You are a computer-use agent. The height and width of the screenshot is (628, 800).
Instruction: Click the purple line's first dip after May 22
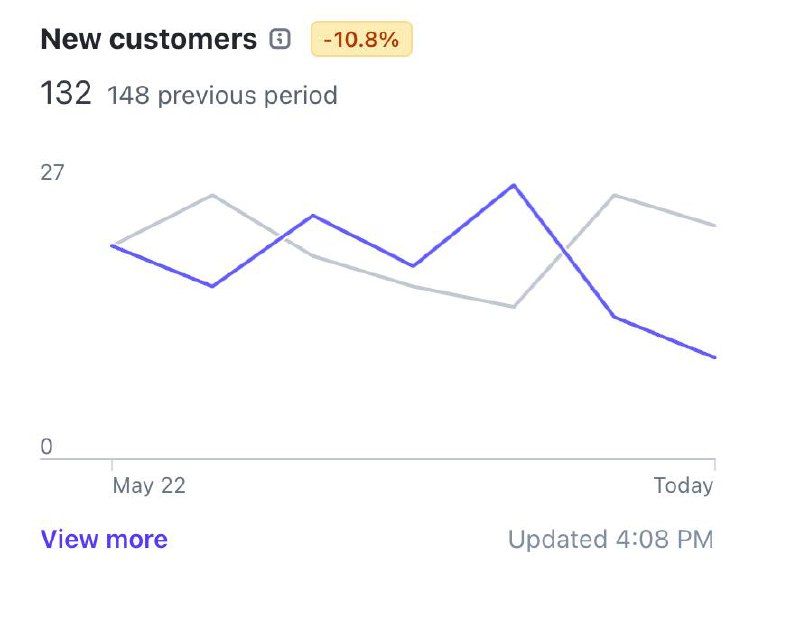click(x=212, y=286)
